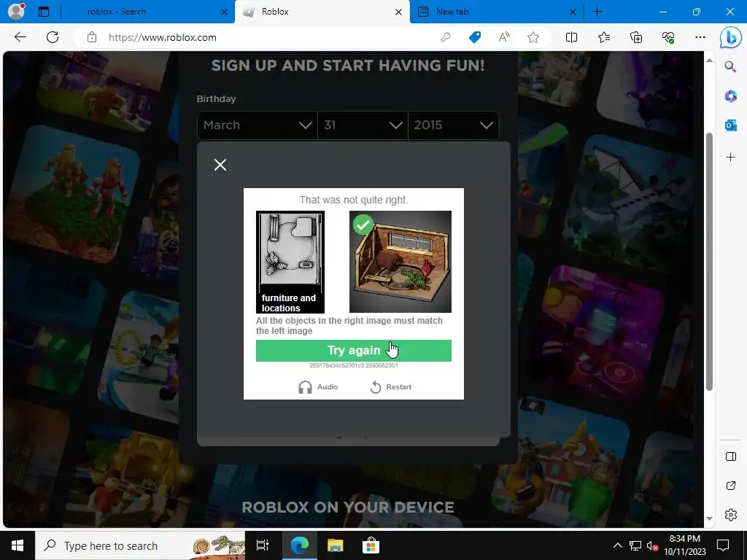Click the furniture and locations reference image
Screen dimensions: 747x560
(x=290, y=262)
